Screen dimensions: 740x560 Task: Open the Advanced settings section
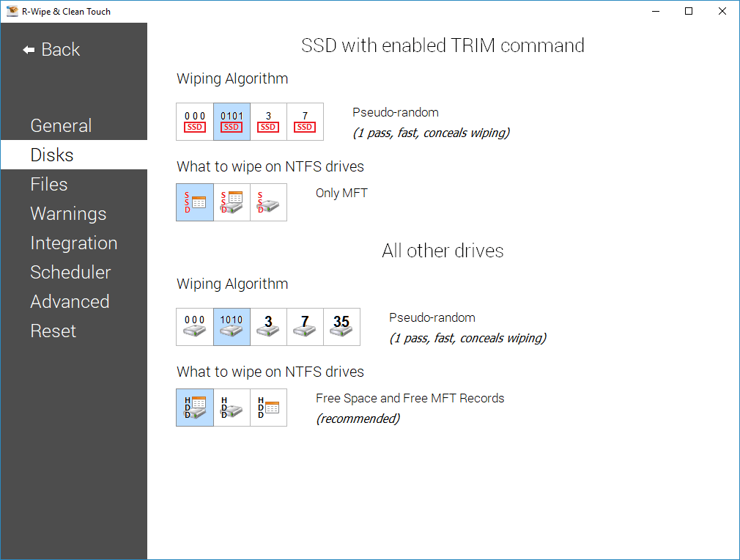click(x=73, y=301)
